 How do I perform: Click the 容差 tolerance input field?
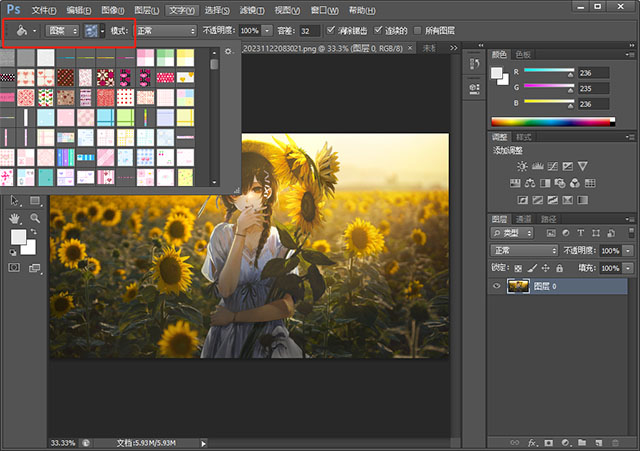(309, 31)
